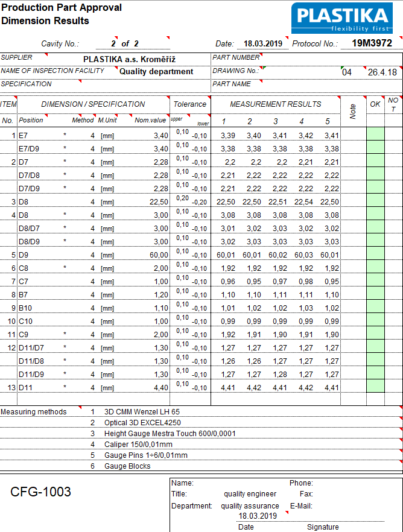
Task: Select position cell B10
Action: 25,308
